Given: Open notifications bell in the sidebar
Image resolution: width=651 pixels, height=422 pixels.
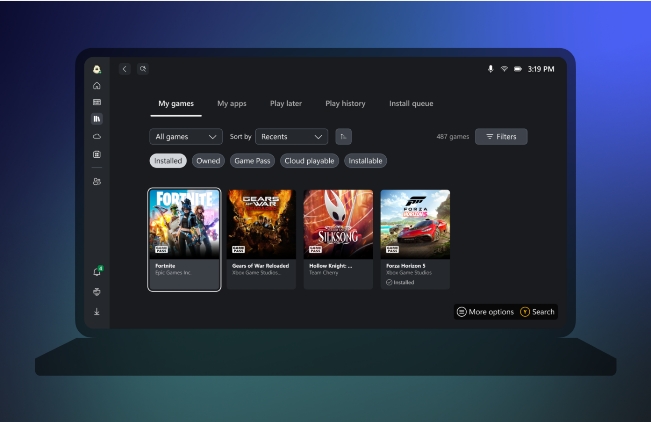Looking at the screenshot, I should 97,272.
